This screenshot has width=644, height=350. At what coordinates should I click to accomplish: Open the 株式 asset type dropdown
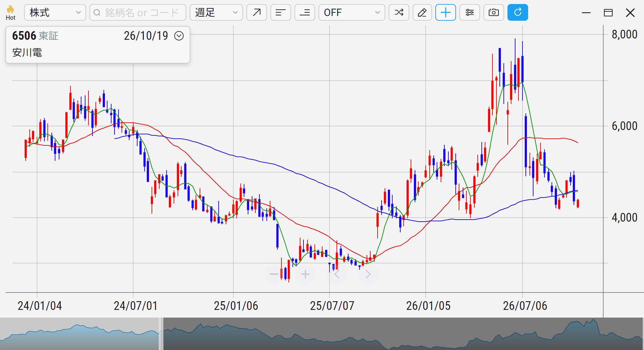55,13
